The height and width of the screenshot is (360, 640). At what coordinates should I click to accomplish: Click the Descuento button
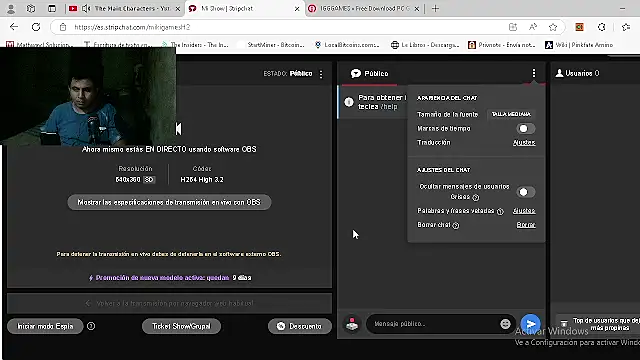[300, 326]
